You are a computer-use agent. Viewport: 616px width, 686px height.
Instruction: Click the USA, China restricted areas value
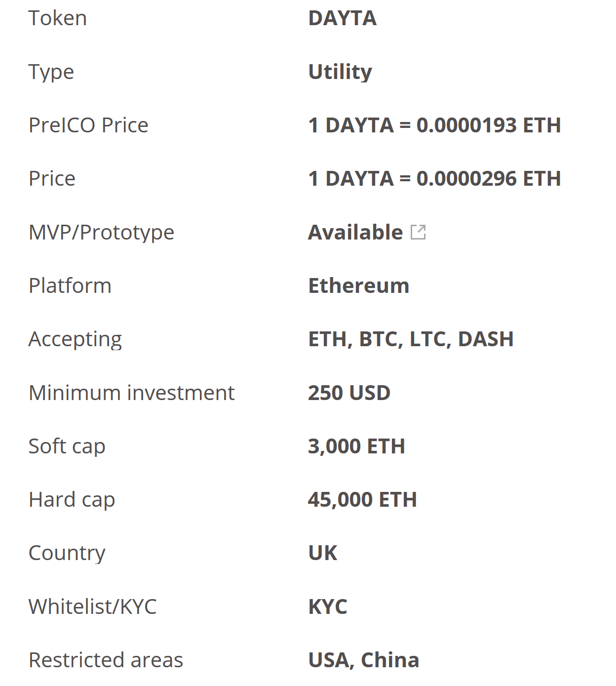364,660
